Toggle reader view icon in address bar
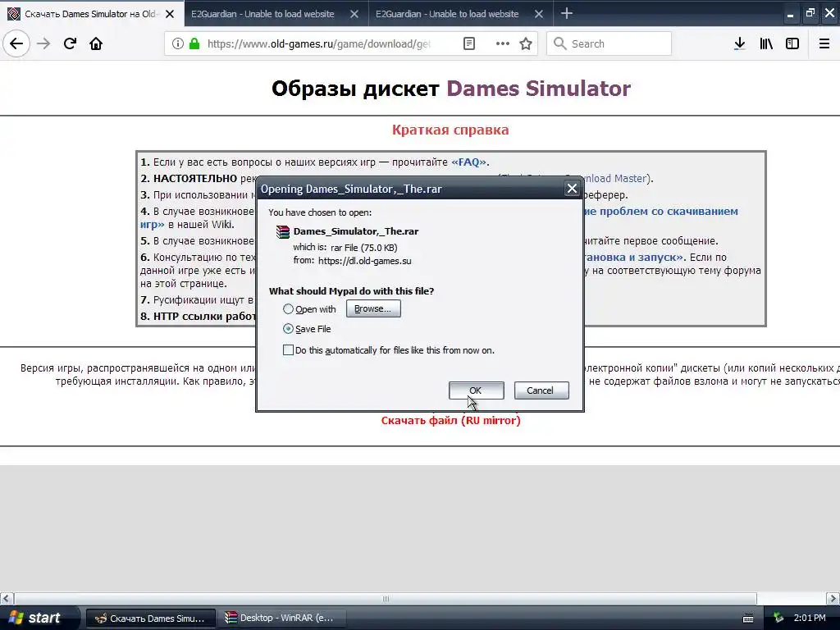 click(x=468, y=43)
